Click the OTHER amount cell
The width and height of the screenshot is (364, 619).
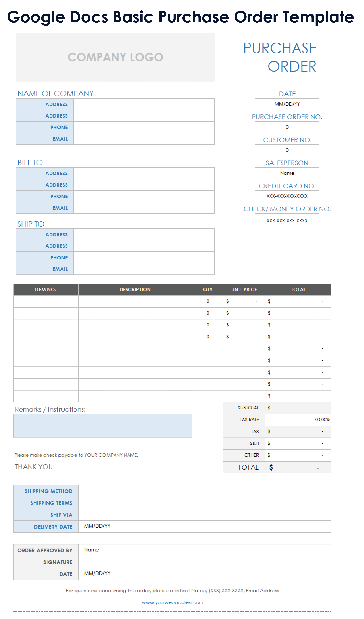coord(298,455)
